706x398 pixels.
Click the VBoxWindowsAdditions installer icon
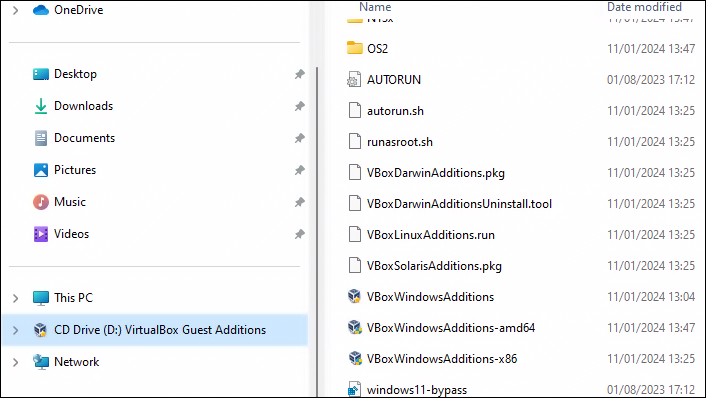click(x=354, y=296)
